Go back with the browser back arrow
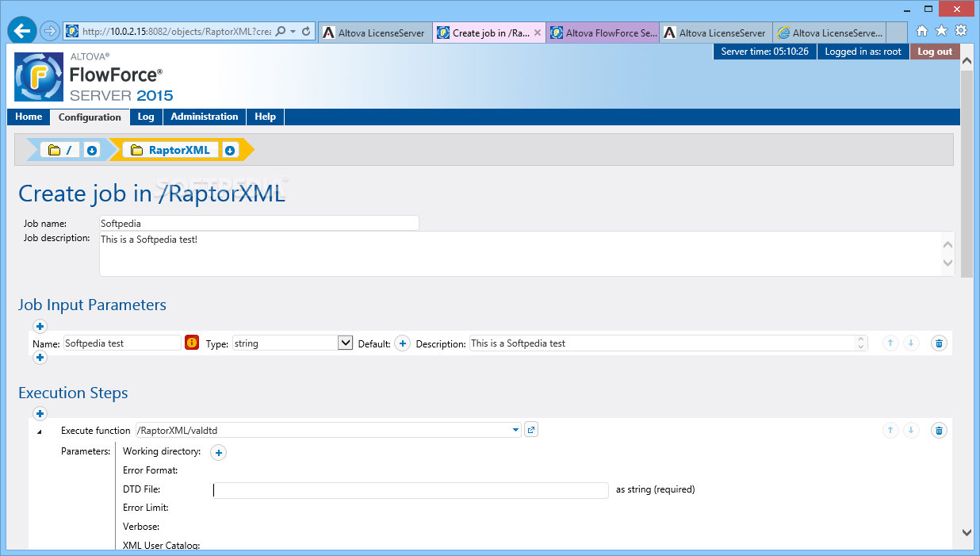The height and width of the screenshot is (556, 980). point(22,31)
